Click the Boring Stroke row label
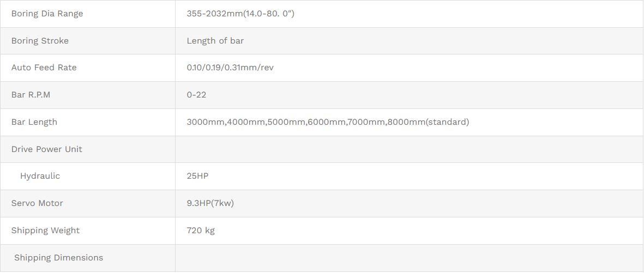 (40, 41)
